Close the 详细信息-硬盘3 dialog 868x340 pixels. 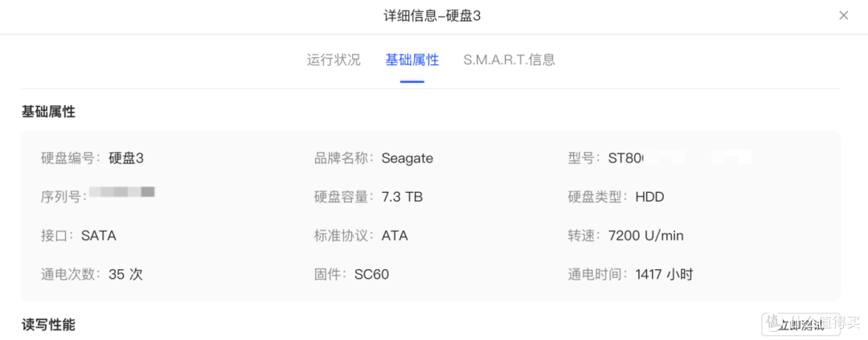click(843, 15)
